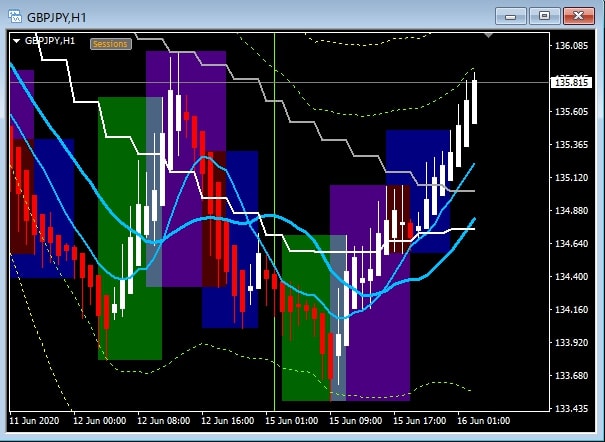Click the current price label 135.815

pyautogui.click(x=570, y=82)
